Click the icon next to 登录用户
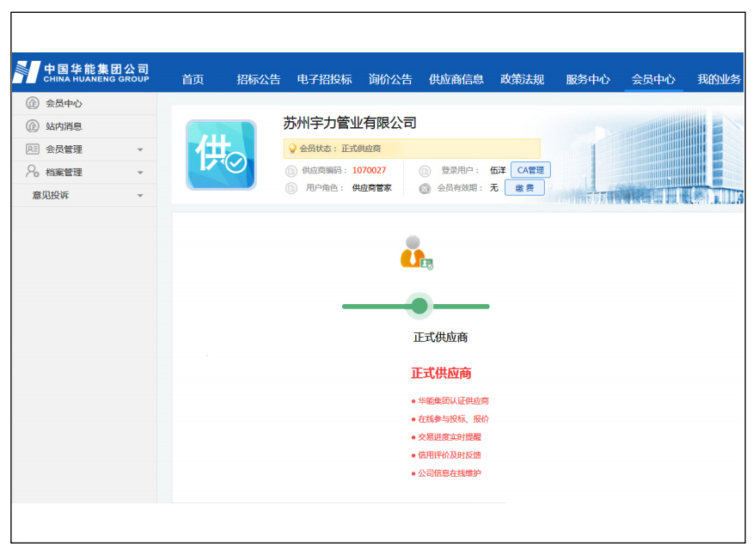The image size is (753, 560). (425, 171)
